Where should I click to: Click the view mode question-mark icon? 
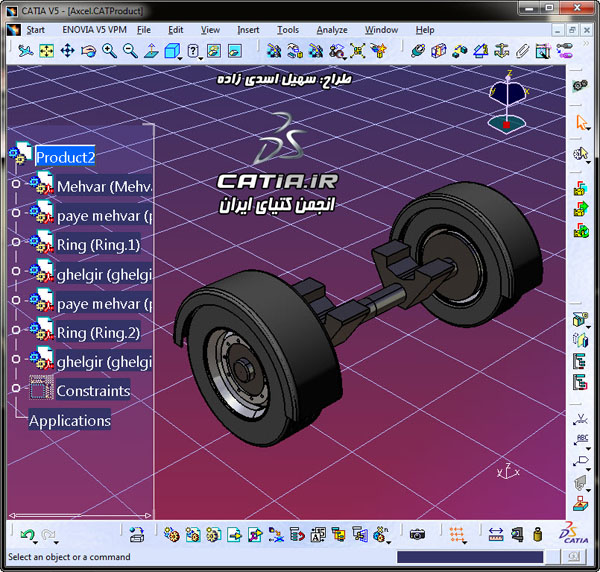tap(193, 51)
